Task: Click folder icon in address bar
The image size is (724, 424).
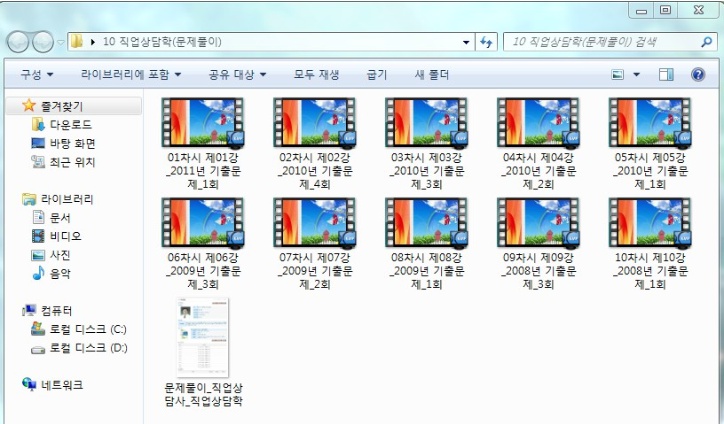Action: tap(77, 42)
